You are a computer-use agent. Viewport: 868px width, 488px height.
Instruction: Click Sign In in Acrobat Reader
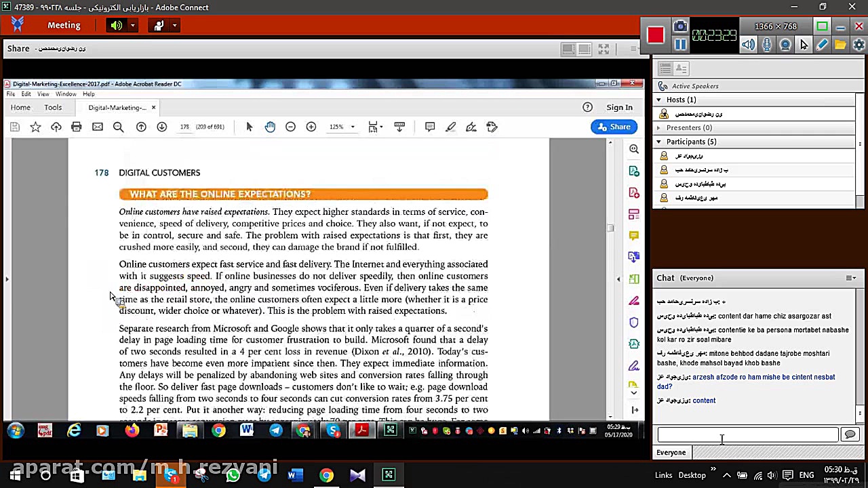(x=619, y=107)
